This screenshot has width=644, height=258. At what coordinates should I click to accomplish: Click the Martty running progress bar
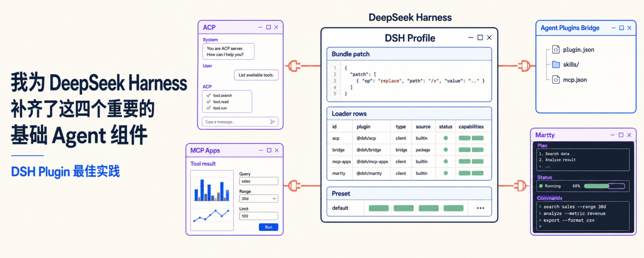coord(604,186)
